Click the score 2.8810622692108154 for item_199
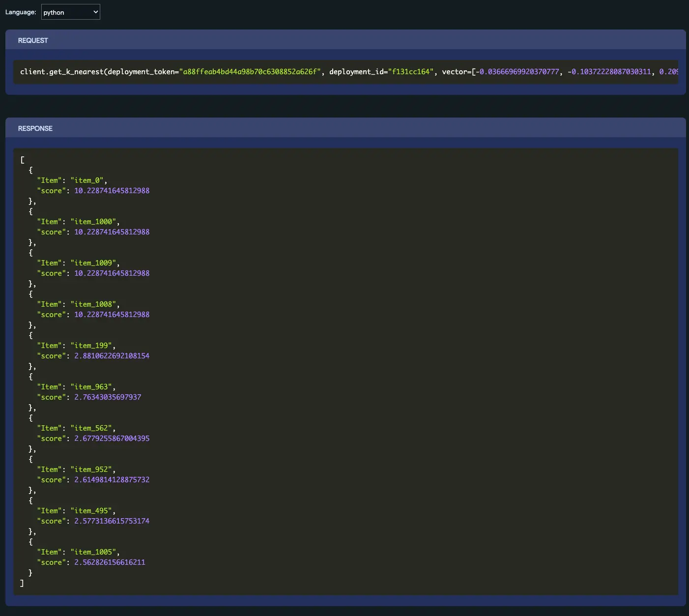Image resolution: width=689 pixels, height=616 pixels. 112,356
